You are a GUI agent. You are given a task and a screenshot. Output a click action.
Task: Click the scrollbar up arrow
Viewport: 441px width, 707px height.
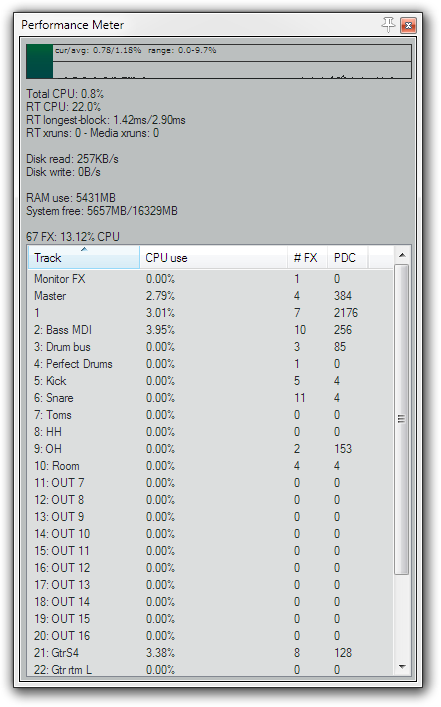tap(402, 255)
